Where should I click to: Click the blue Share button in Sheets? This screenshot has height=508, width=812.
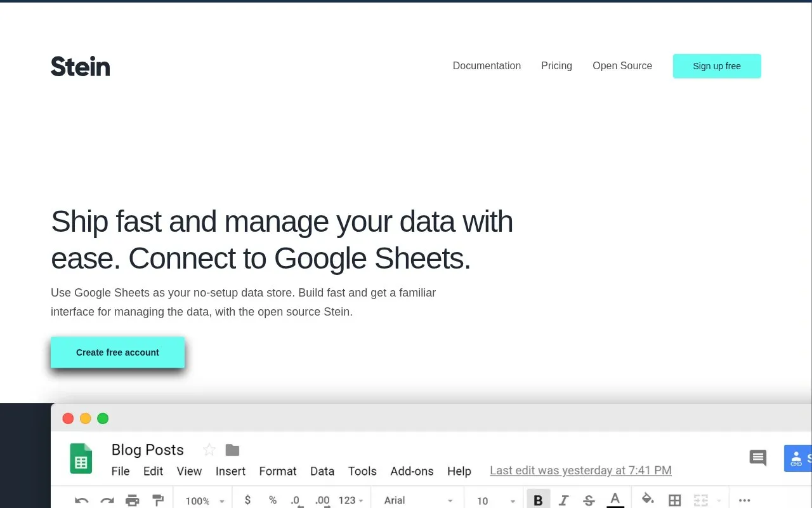pyautogui.click(x=798, y=458)
